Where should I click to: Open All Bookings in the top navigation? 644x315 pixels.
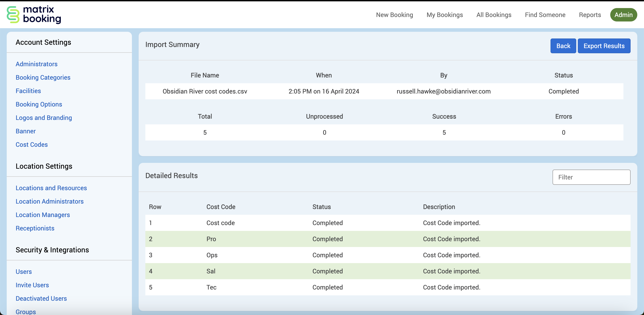494,15
